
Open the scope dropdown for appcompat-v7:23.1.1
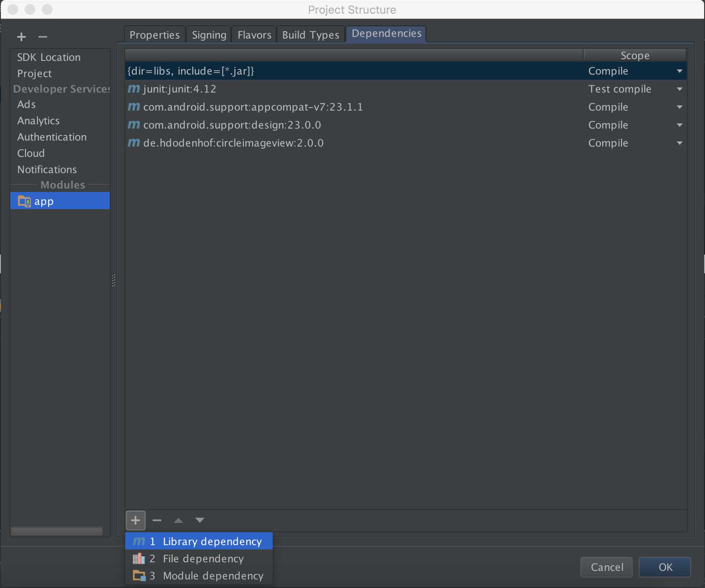click(x=680, y=107)
